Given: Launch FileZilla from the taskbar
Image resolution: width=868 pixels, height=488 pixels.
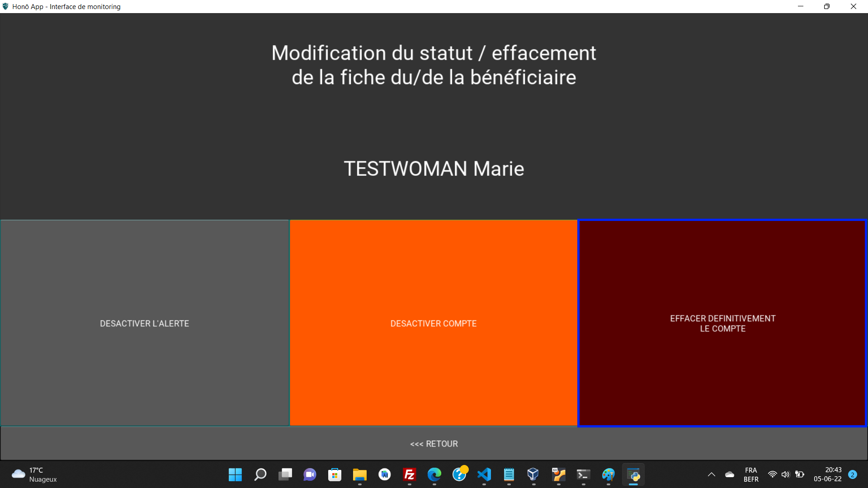Looking at the screenshot, I should click(x=409, y=474).
